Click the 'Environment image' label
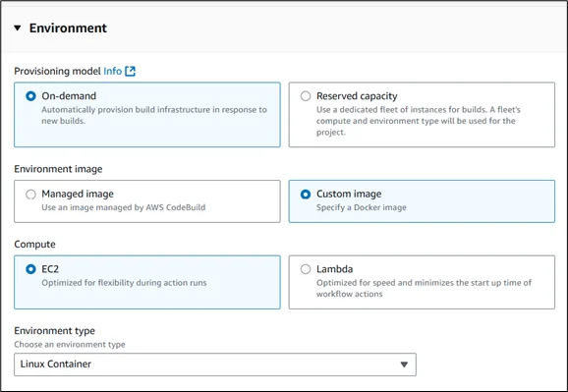 [x=58, y=169]
